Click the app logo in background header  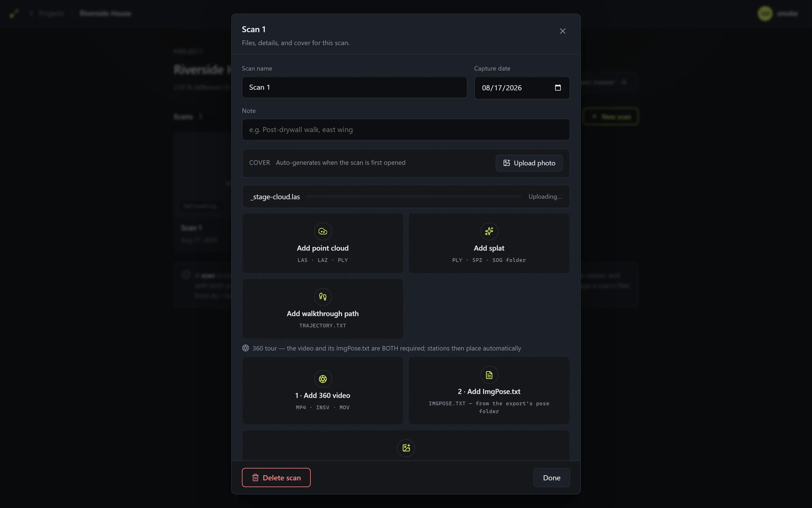tap(14, 14)
